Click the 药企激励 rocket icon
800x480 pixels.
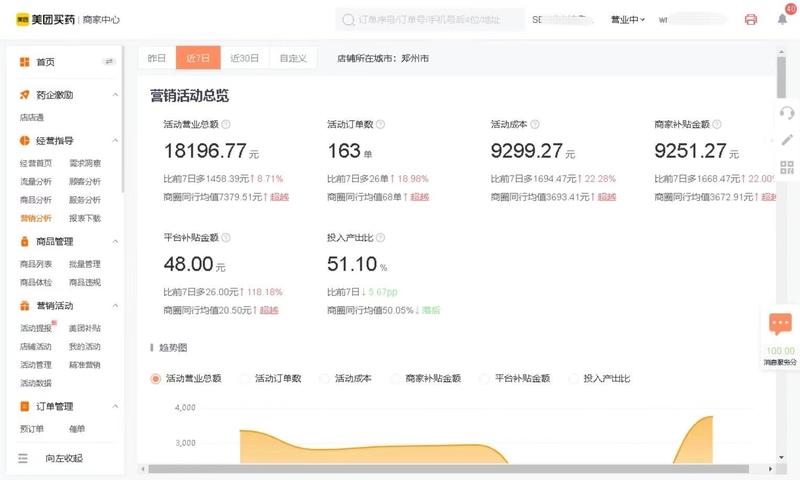[x=24, y=95]
